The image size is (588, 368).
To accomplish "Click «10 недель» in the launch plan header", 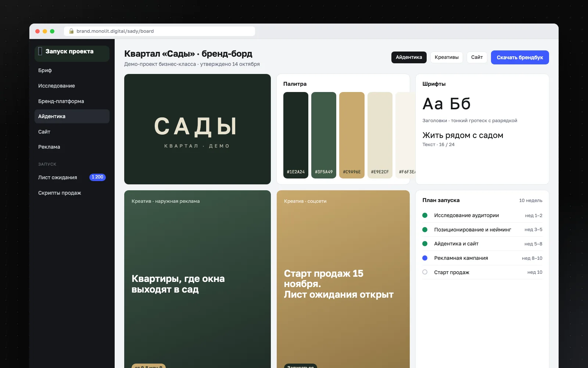I will pos(531,201).
